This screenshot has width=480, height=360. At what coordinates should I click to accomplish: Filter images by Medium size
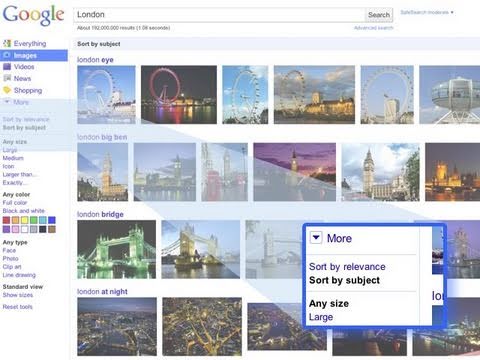(x=13, y=158)
